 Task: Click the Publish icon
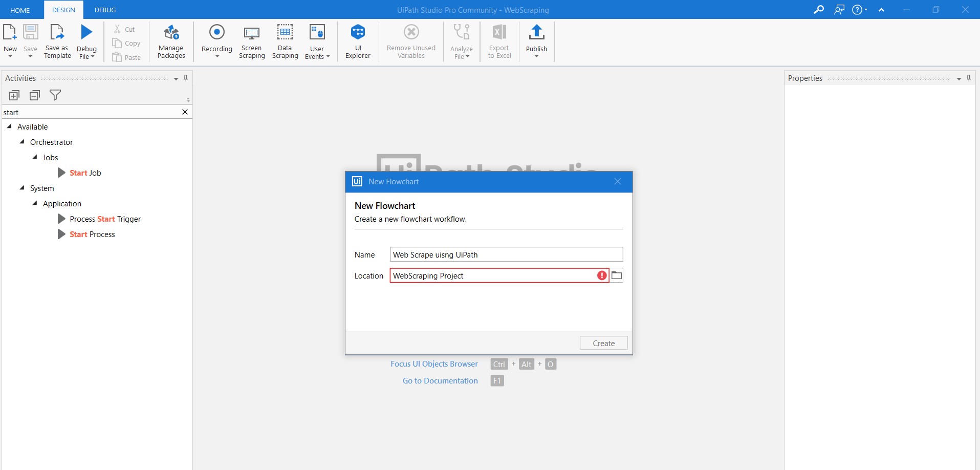(x=536, y=32)
